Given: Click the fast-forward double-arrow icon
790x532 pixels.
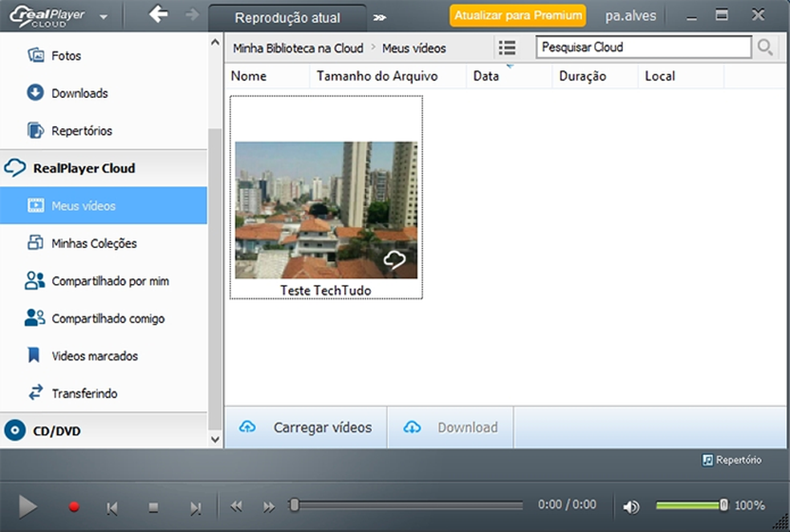Looking at the screenshot, I should point(269,506).
